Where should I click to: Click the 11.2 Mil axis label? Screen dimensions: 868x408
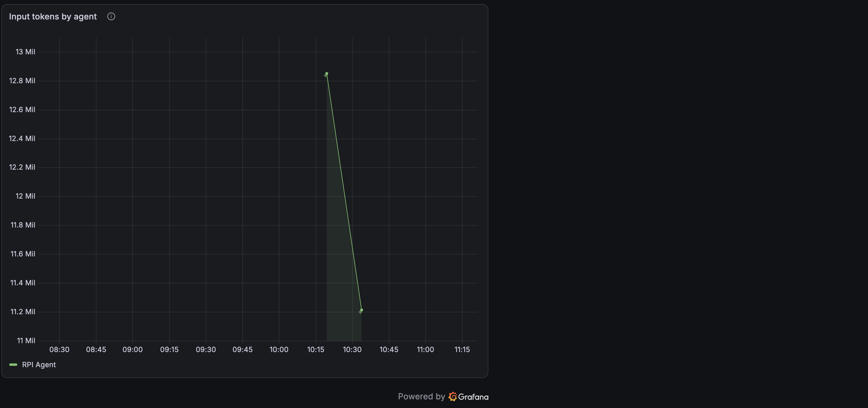(x=23, y=312)
